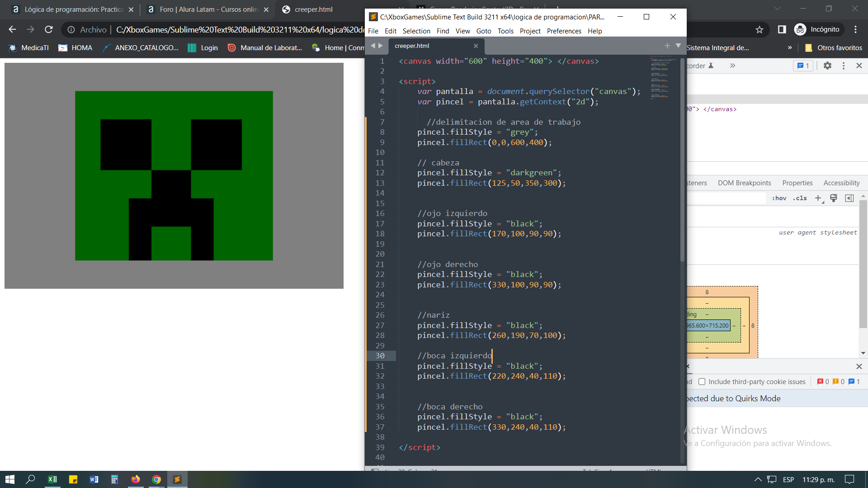Go back in Chrome navigation

click(12, 29)
